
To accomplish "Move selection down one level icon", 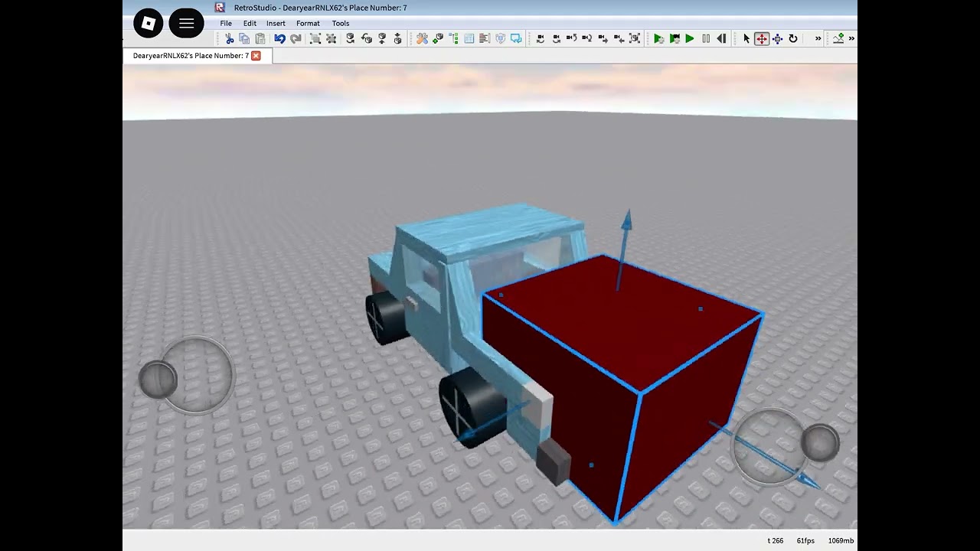I will (x=398, y=38).
